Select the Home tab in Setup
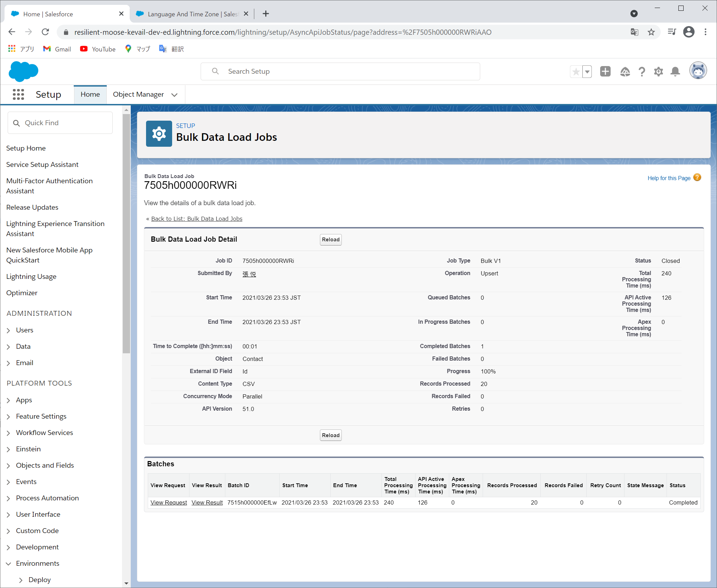Viewport: 717px width, 588px height. tap(90, 94)
